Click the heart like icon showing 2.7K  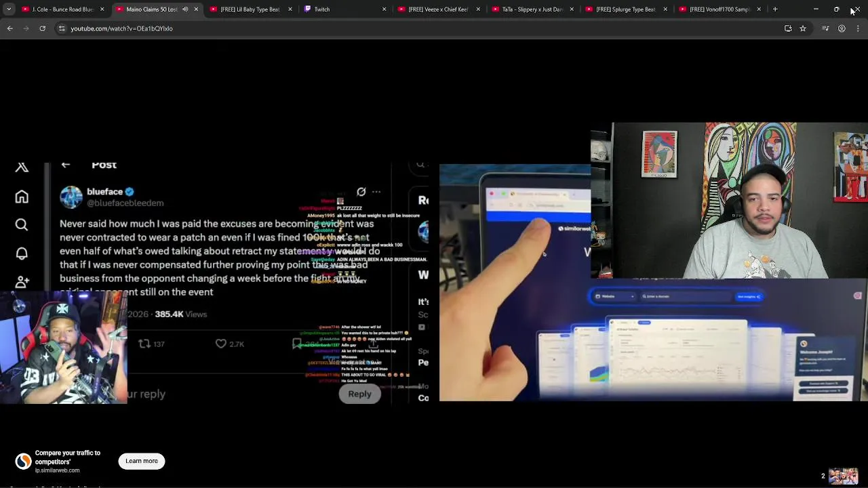coord(221,344)
